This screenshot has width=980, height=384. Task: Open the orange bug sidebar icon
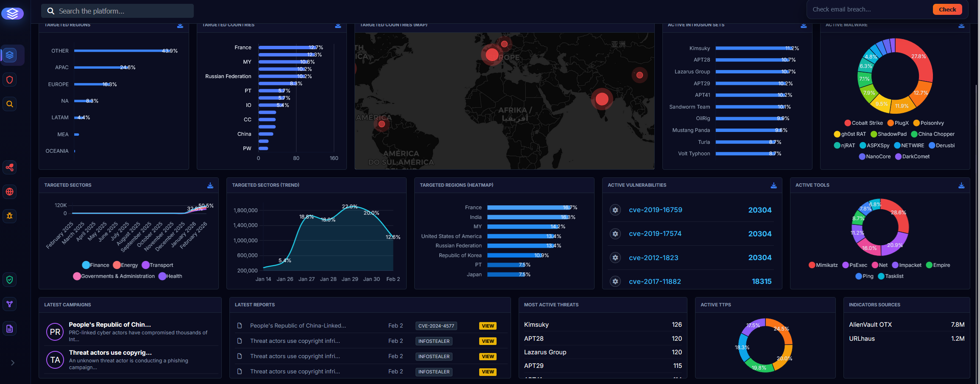click(10, 216)
